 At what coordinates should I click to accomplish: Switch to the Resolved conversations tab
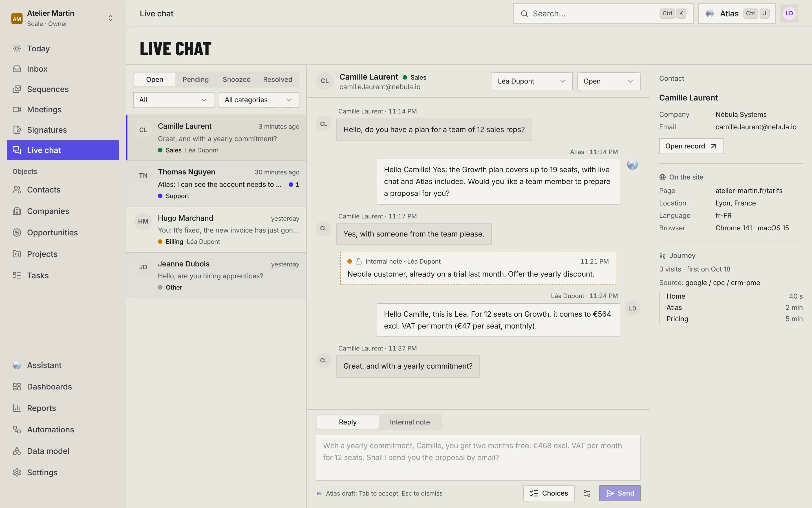tap(277, 80)
